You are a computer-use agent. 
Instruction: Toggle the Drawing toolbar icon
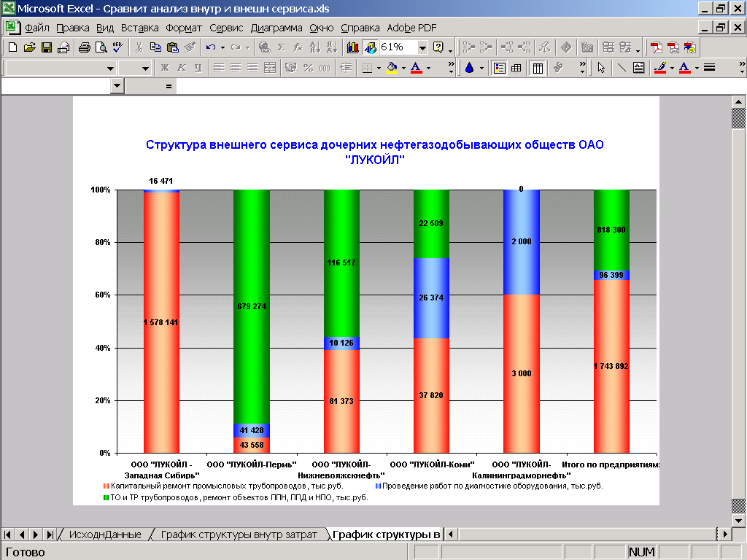(370, 47)
